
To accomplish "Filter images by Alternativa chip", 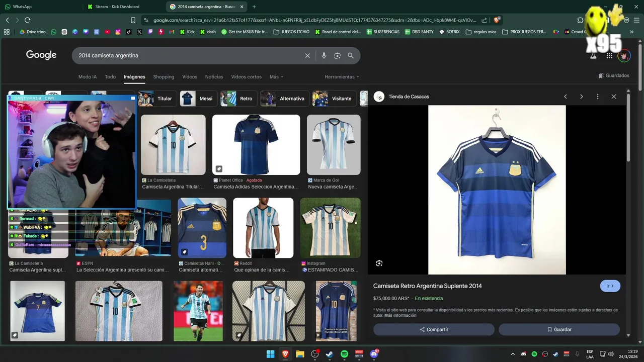I will coord(284,99).
